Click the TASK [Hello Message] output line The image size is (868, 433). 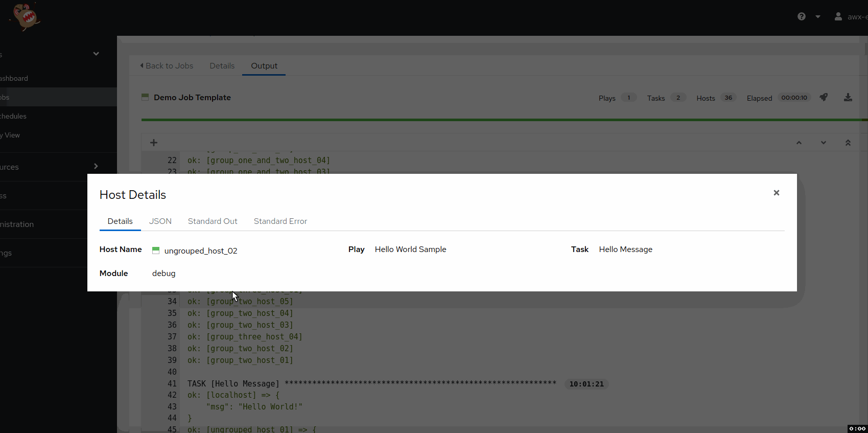[x=371, y=384]
